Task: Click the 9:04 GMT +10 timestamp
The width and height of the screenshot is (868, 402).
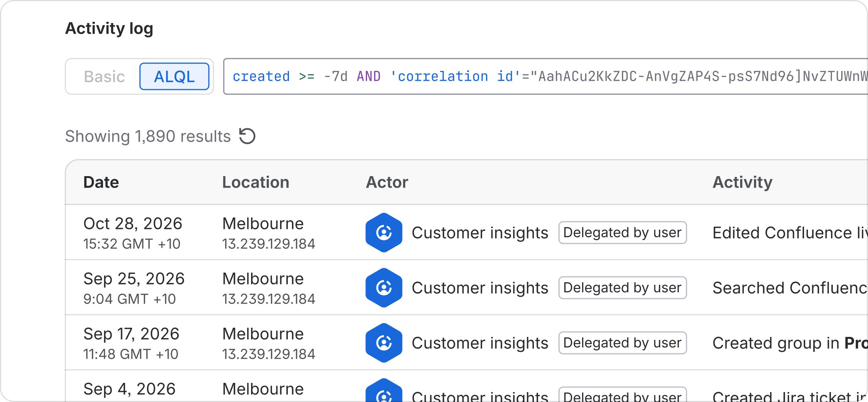Action: click(x=129, y=299)
